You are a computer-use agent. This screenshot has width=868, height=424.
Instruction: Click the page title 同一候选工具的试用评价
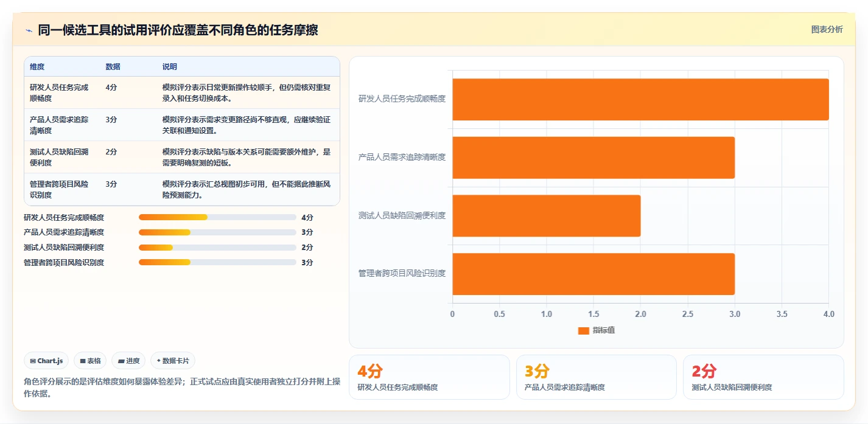pyautogui.click(x=178, y=30)
